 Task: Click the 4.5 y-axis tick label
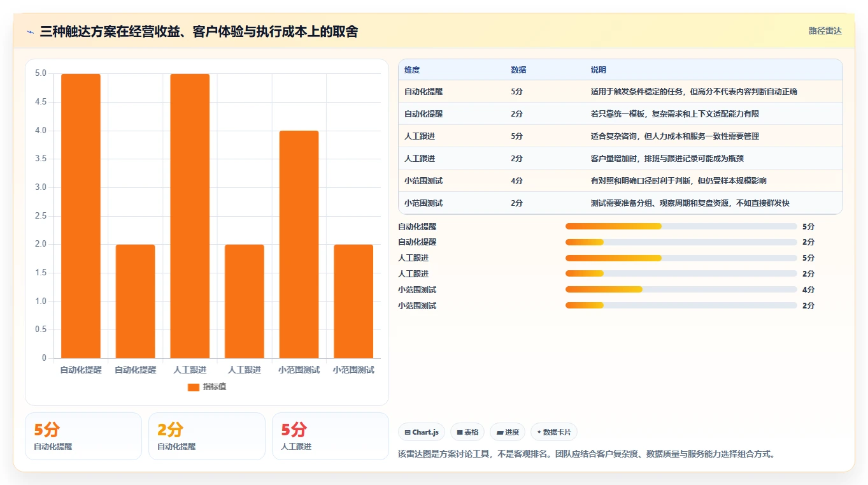[41, 102]
